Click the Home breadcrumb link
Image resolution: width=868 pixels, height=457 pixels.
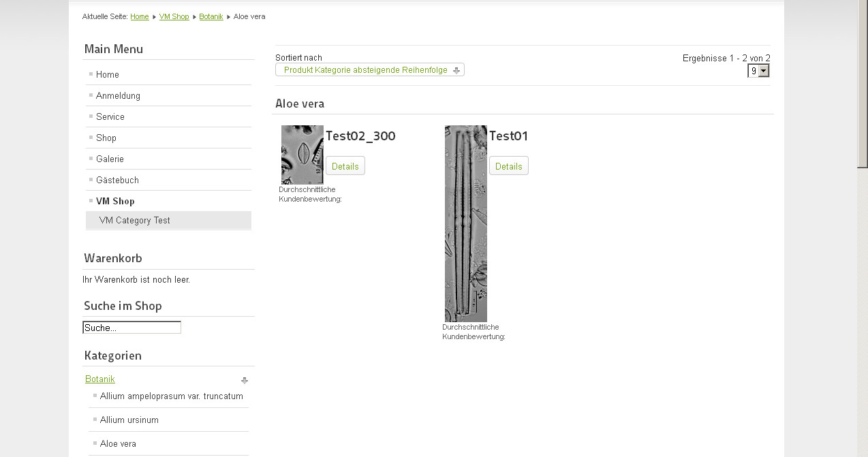tap(140, 16)
